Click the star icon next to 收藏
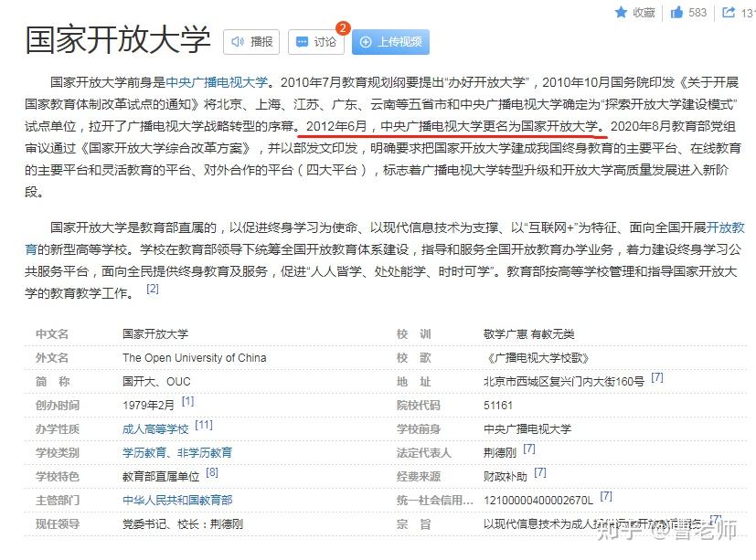This screenshot has width=756, height=560. coord(622,13)
